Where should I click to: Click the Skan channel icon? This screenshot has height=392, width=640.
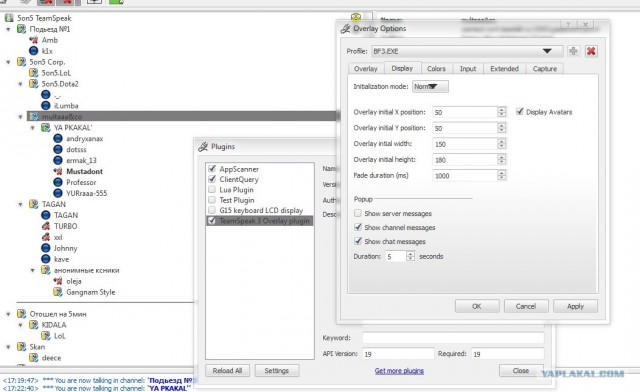pyautogui.click(x=21, y=347)
